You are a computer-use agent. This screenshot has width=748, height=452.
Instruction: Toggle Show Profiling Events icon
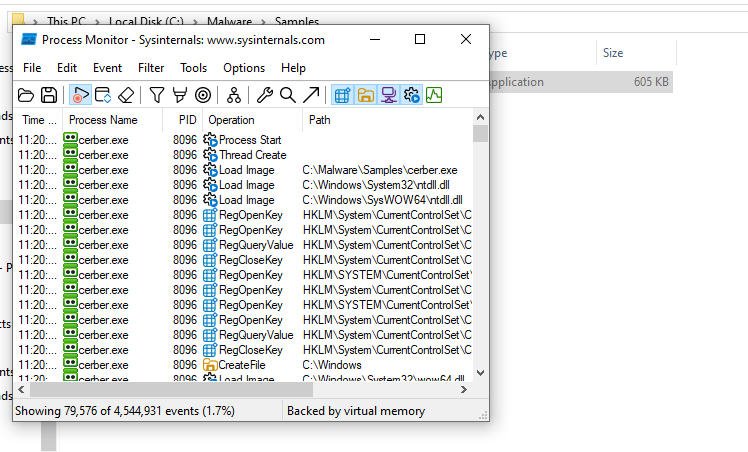pyautogui.click(x=434, y=95)
